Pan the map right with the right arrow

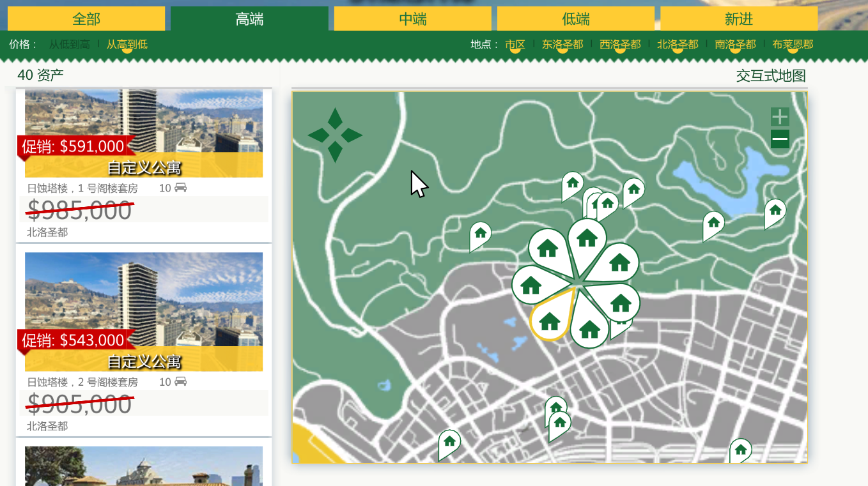(x=352, y=135)
